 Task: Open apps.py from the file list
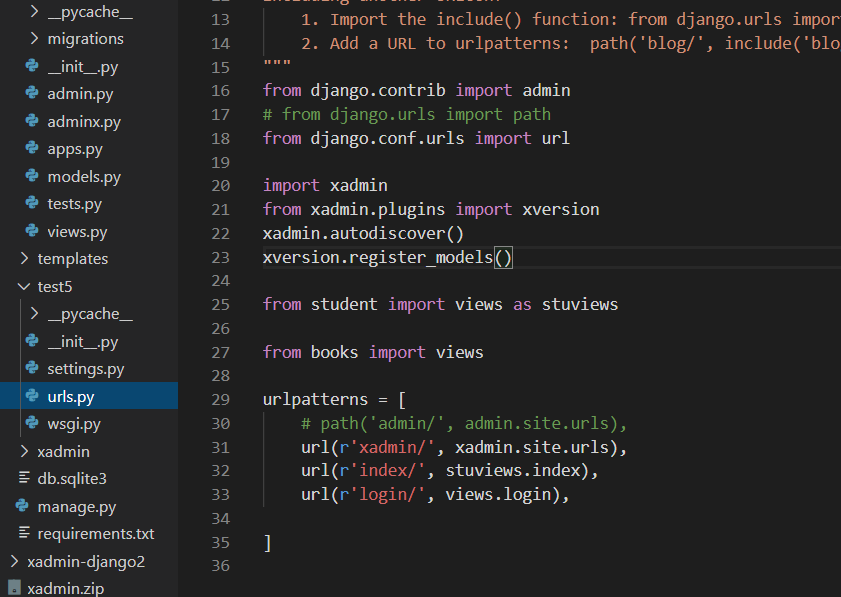pos(74,149)
